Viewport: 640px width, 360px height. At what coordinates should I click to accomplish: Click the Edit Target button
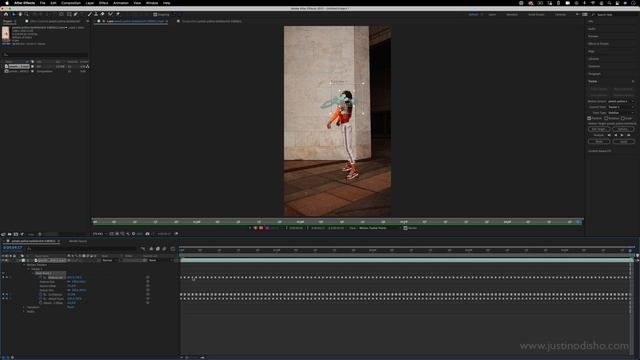599,129
